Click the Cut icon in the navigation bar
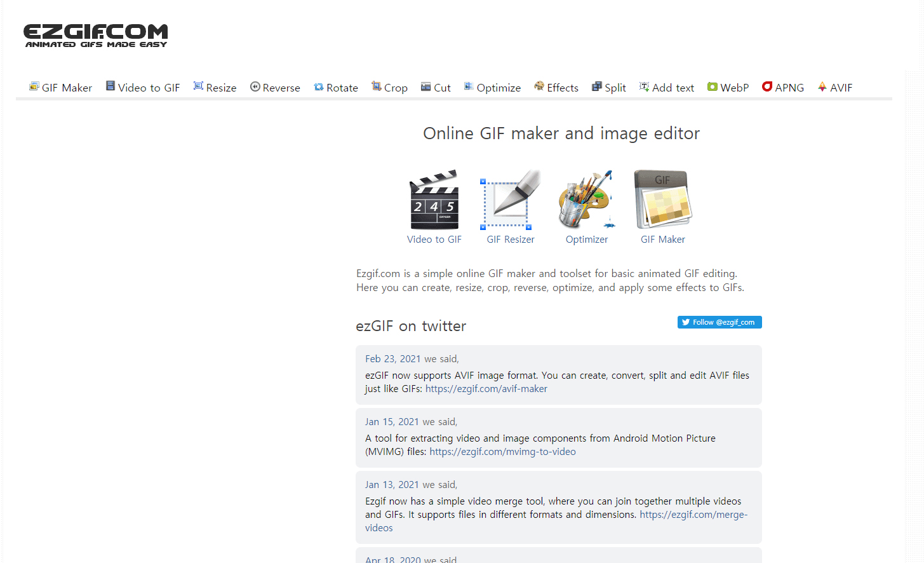 coord(426,86)
